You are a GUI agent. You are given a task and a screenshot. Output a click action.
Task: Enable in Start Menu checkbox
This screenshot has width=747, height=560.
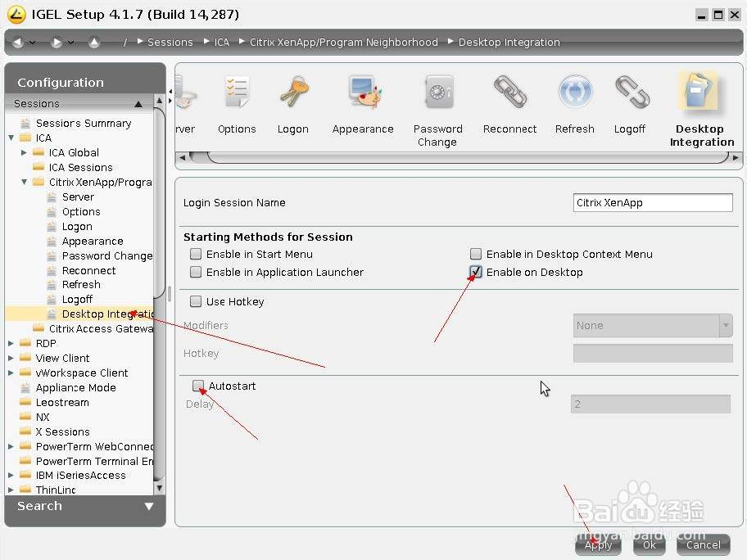(x=195, y=254)
